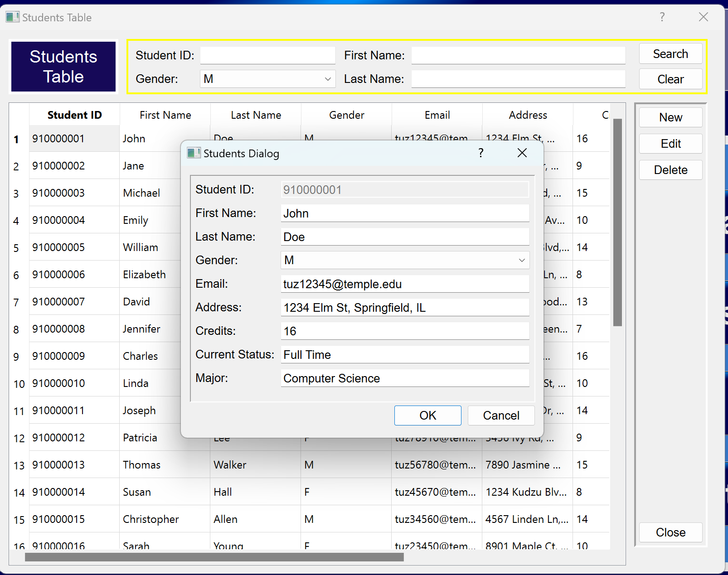Select cell 910000002
This screenshot has height=575, width=728.
coord(74,166)
